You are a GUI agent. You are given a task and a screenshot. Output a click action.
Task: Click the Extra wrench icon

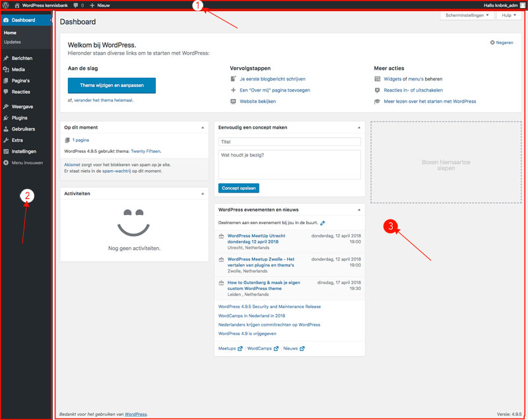click(x=6, y=140)
